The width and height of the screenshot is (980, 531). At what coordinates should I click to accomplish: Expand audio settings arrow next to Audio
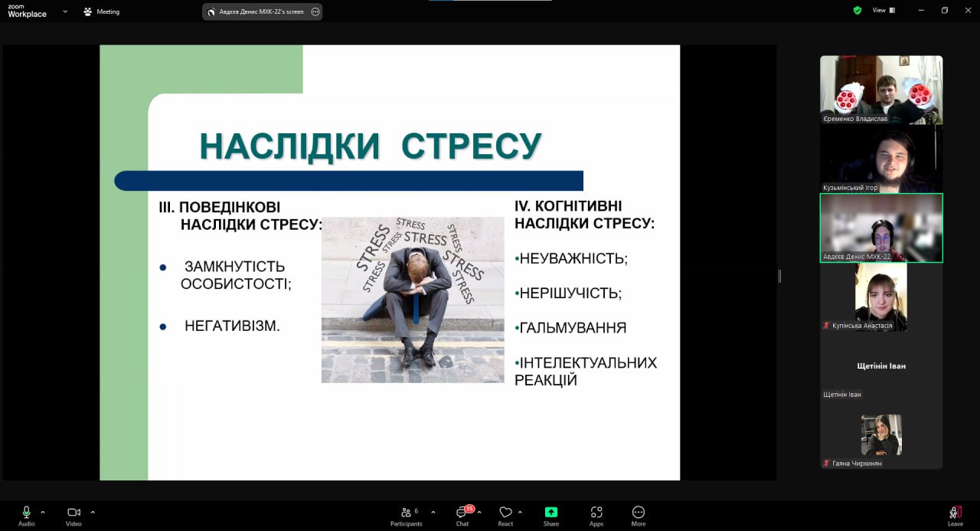click(43, 512)
